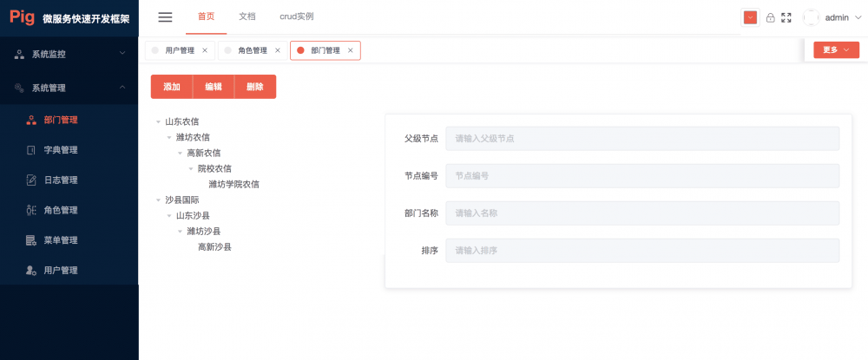The image size is (868, 360).
Task: Enter fullscreen with the expand icon
Action: pos(786,17)
